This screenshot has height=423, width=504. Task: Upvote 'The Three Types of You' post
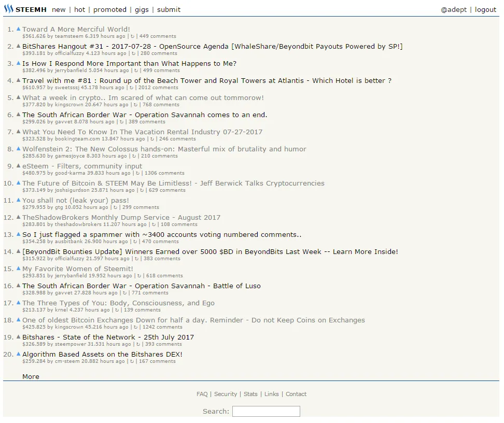tap(18, 302)
